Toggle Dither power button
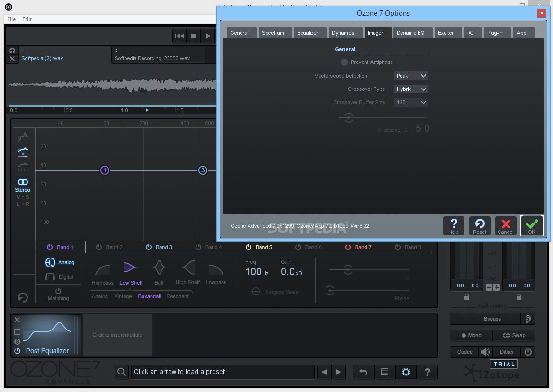Viewport: 553px width, 392px height. [x=528, y=352]
